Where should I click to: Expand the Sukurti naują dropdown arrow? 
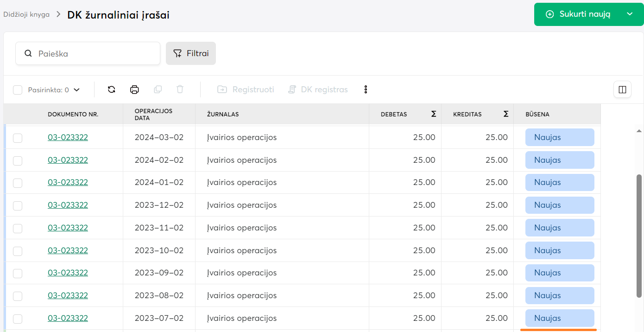pyautogui.click(x=630, y=14)
